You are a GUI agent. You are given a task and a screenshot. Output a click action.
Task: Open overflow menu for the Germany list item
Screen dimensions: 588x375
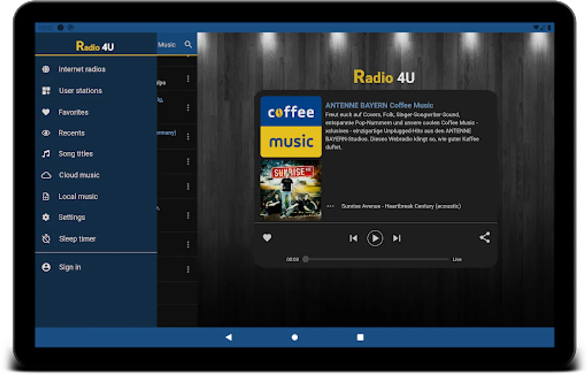188,137
